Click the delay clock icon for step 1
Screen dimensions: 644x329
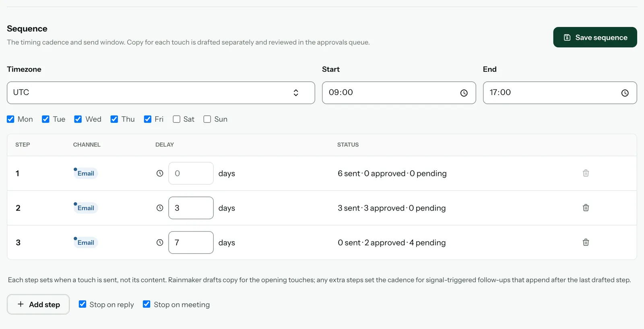160,173
